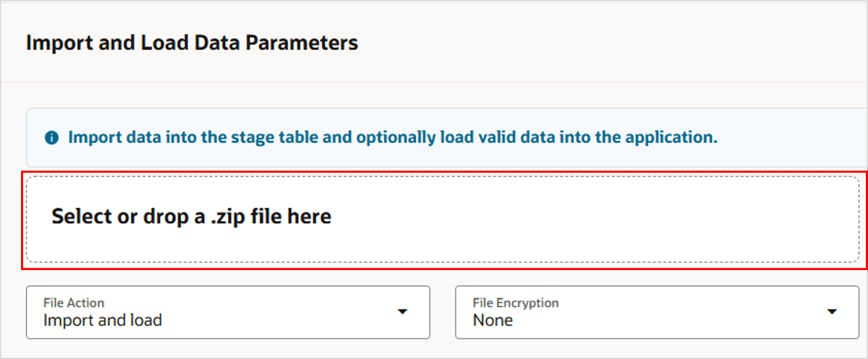Click the 'File Action' field label

74,303
